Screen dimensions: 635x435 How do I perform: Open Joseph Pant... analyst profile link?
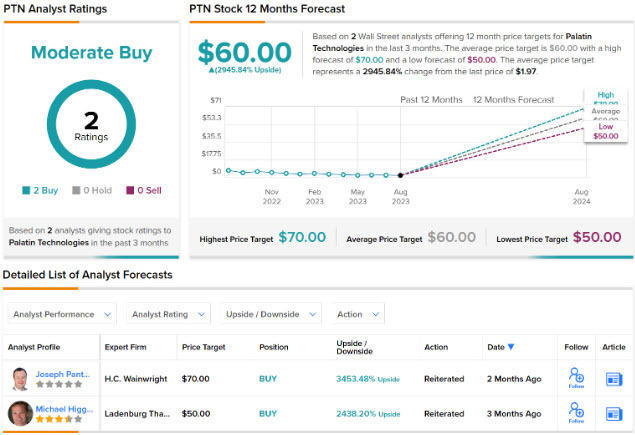63,374
